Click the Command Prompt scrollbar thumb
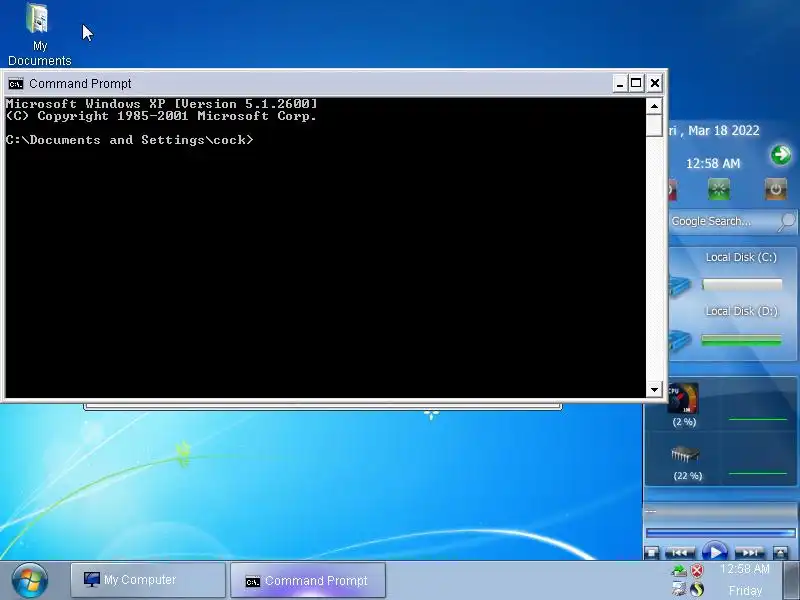 pyautogui.click(x=654, y=126)
